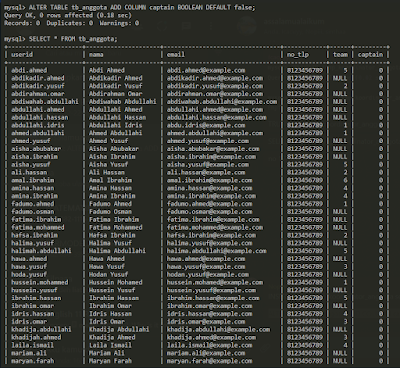Select userid cell 'khadijah.ahmed'
Image resolution: width=400 pixels, height=368 pixels.
pyautogui.click(x=36, y=337)
